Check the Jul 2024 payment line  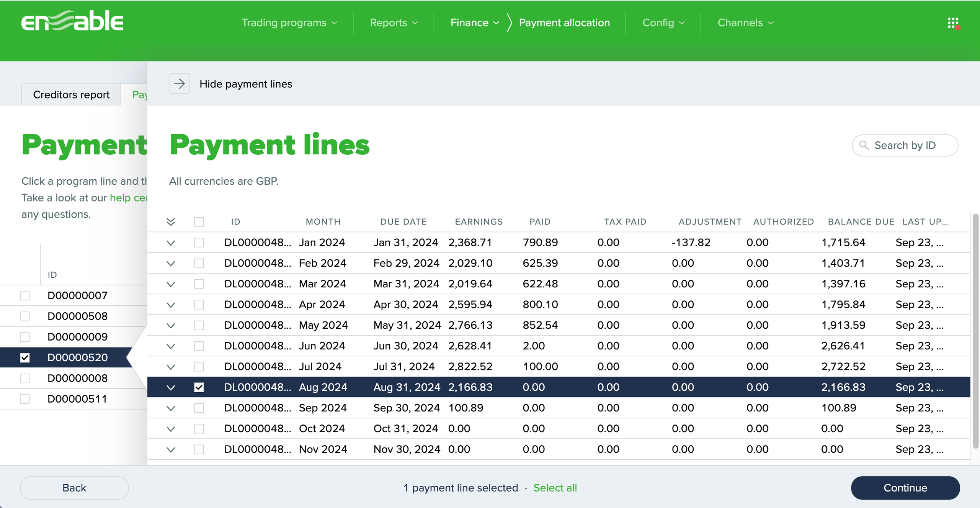click(x=199, y=367)
